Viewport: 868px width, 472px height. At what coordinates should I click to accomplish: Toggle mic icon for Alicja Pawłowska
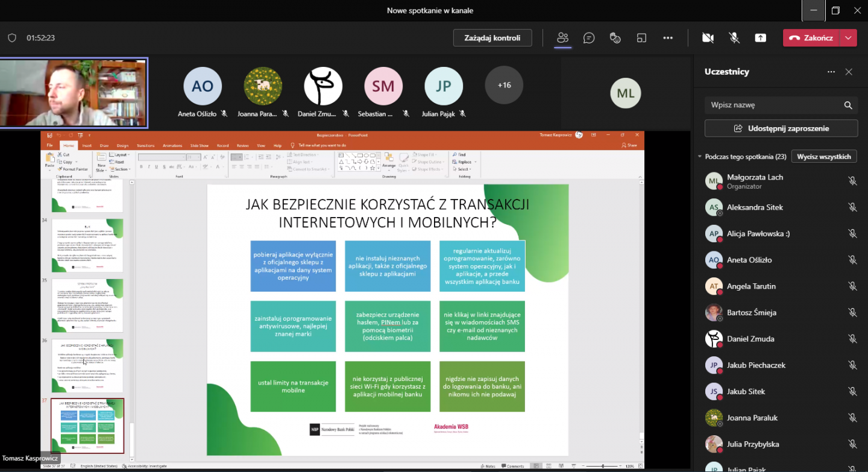[852, 233]
